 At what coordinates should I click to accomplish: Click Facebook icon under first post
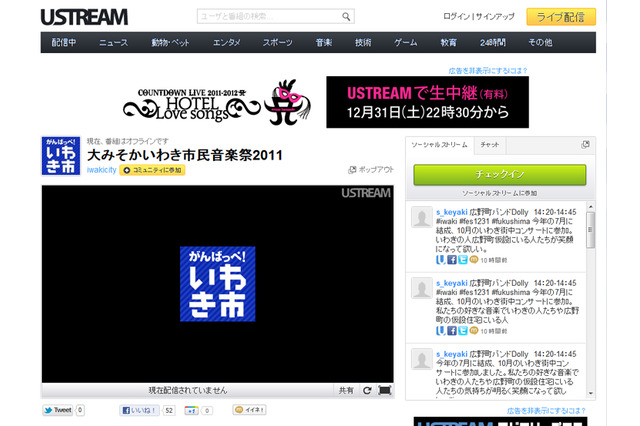point(451,260)
